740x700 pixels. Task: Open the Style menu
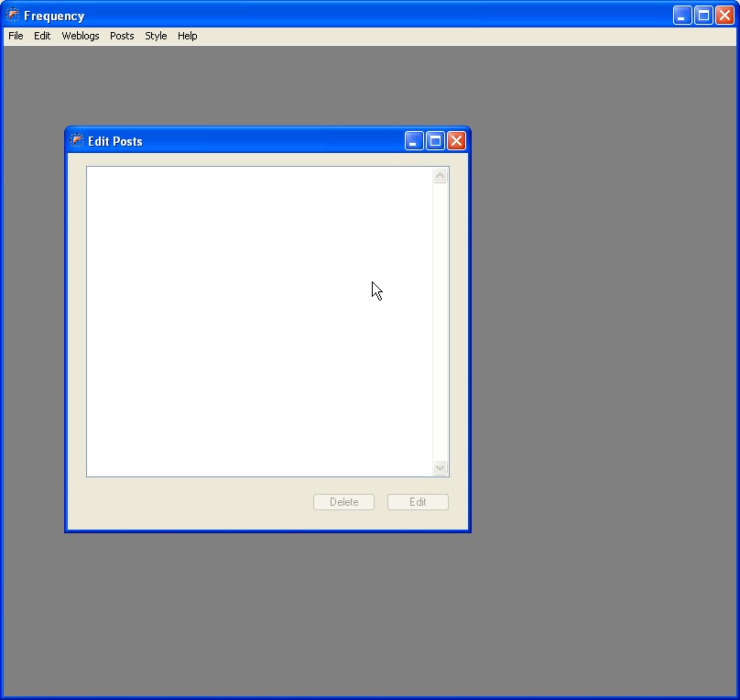(156, 36)
